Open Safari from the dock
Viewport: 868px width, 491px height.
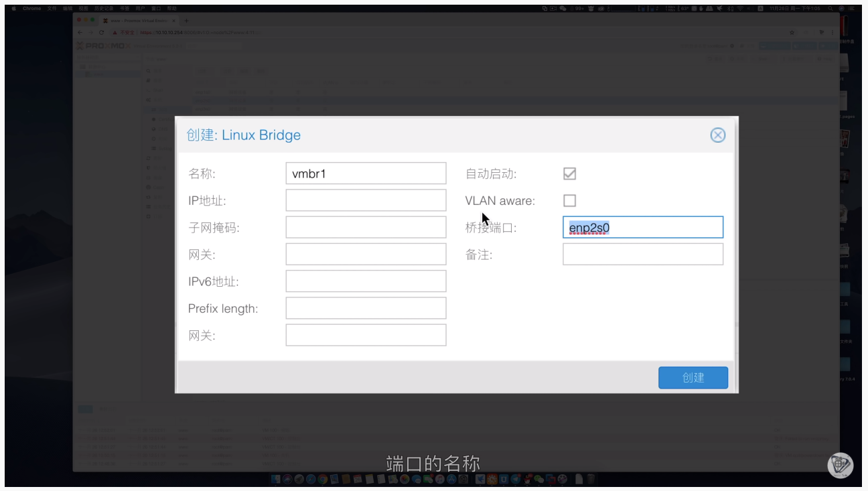[311, 479]
